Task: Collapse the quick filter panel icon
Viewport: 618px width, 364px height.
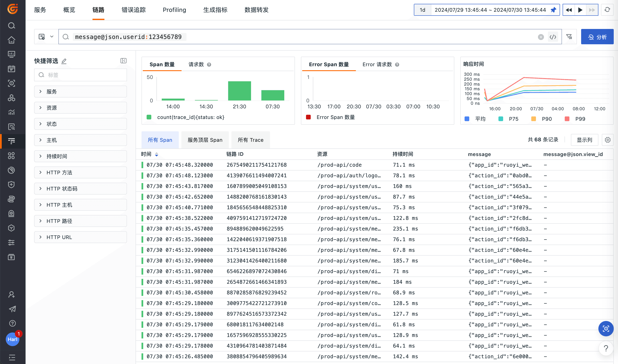Action: click(124, 61)
